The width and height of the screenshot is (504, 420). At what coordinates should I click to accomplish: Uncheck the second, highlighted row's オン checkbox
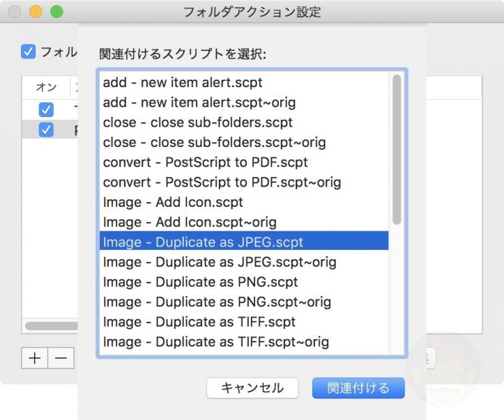46,130
